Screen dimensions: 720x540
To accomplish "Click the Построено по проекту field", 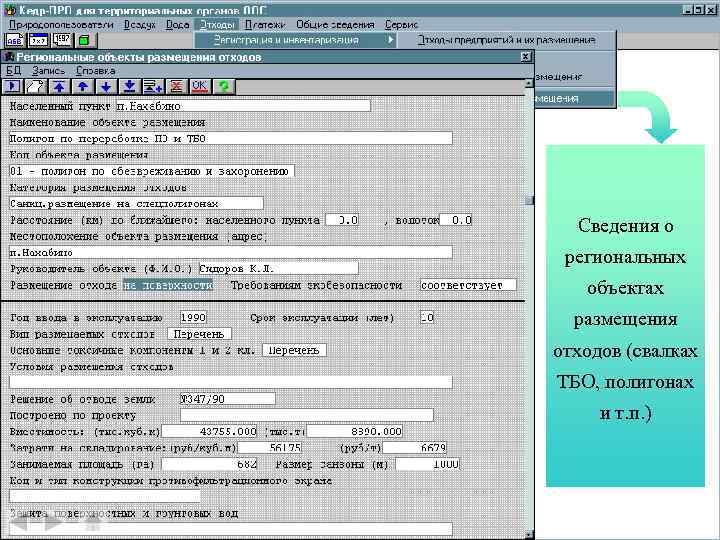I will pyautogui.click(x=307, y=415).
